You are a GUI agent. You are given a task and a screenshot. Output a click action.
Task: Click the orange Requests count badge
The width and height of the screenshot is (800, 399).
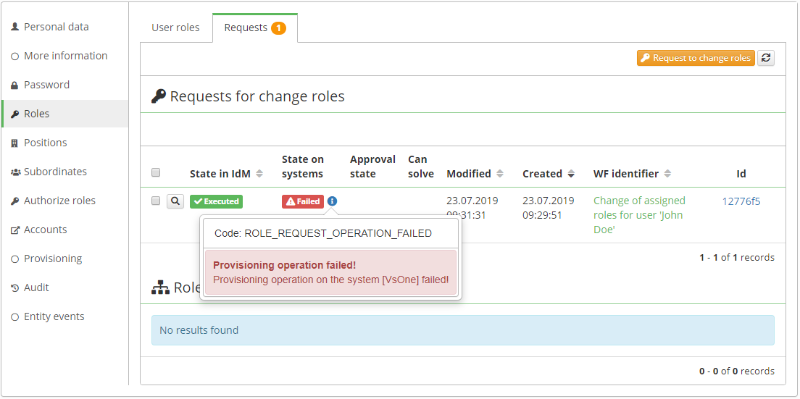click(x=279, y=28)
